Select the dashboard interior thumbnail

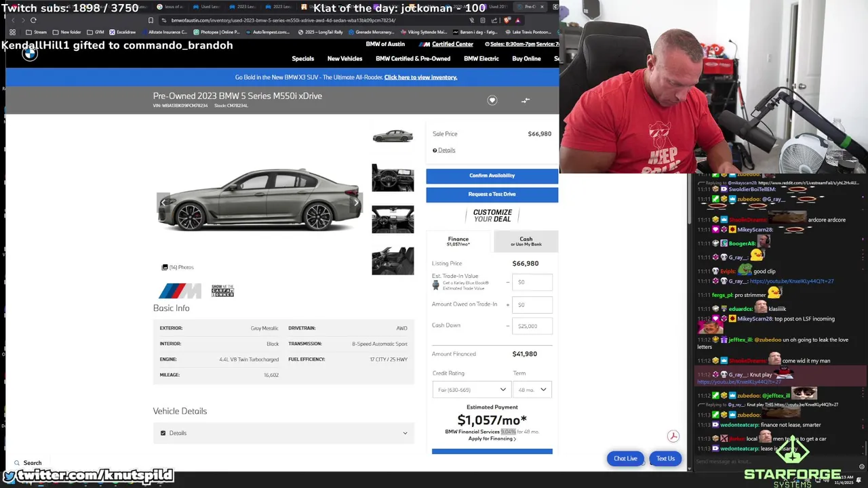[x=393, y=220]
